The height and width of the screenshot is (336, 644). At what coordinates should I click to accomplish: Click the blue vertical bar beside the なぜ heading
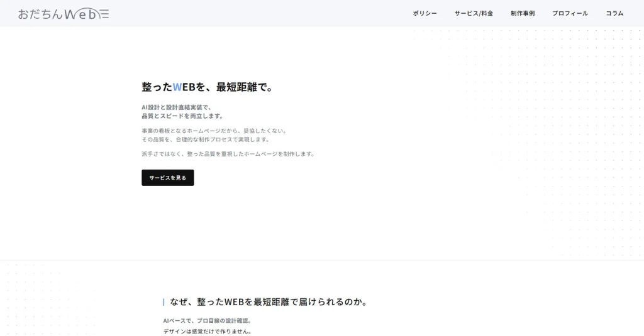click(x=164, y=302)
